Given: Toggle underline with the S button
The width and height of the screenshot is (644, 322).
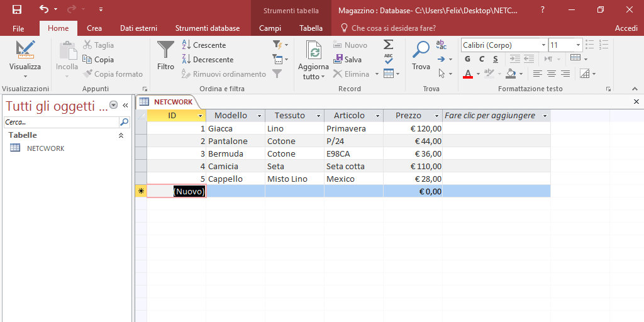Looking at the screenshot, I should [x=496, y=59].
